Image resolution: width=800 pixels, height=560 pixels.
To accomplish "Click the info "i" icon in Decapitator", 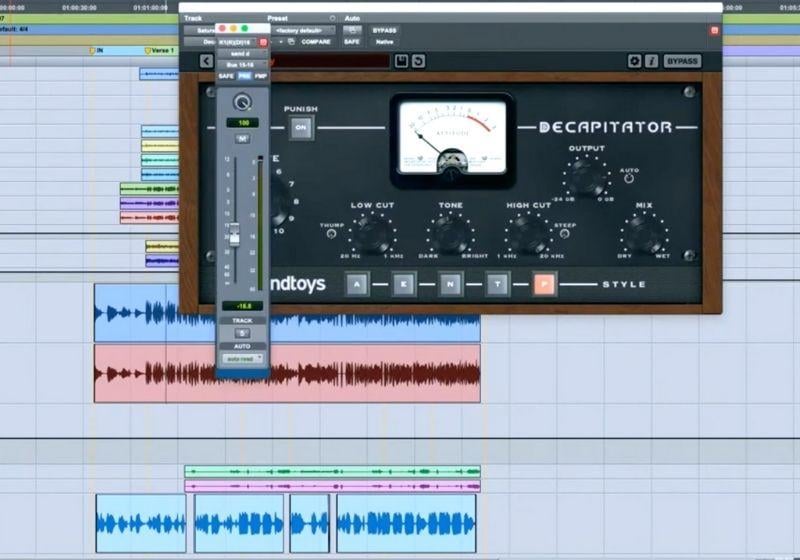I will [652, 61].
